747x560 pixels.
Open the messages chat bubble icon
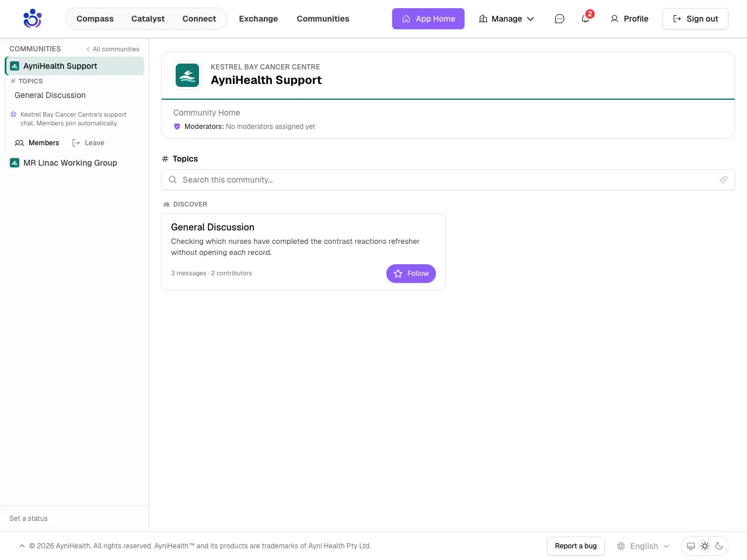click(x=560, y=19)
